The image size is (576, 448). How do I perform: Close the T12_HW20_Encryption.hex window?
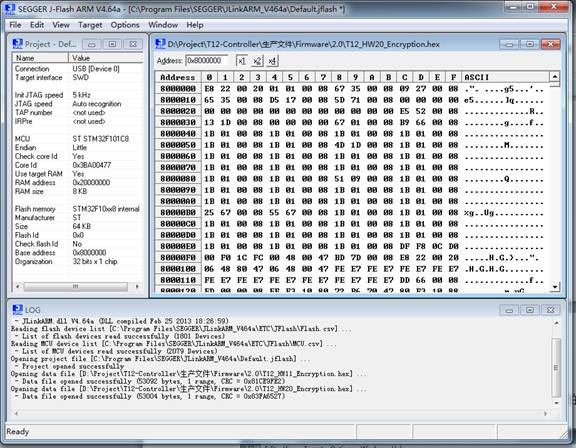click(550, 44)
